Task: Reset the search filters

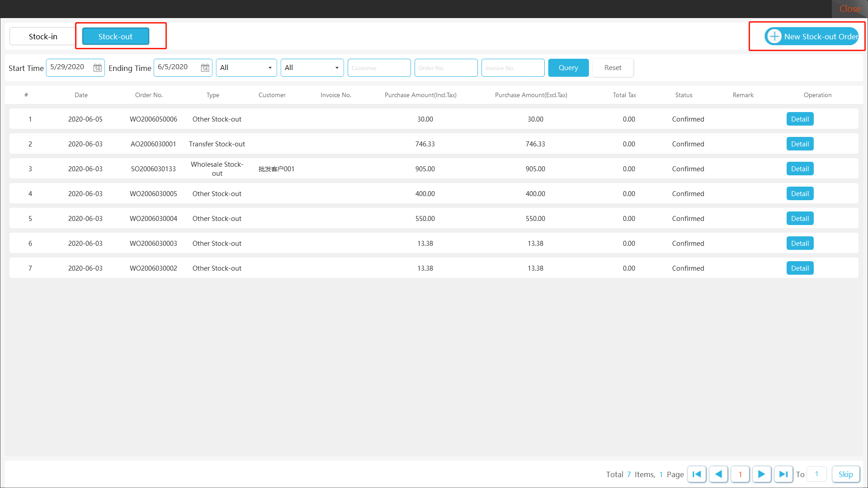Action: pyautogui.click(x=613, y=68)
